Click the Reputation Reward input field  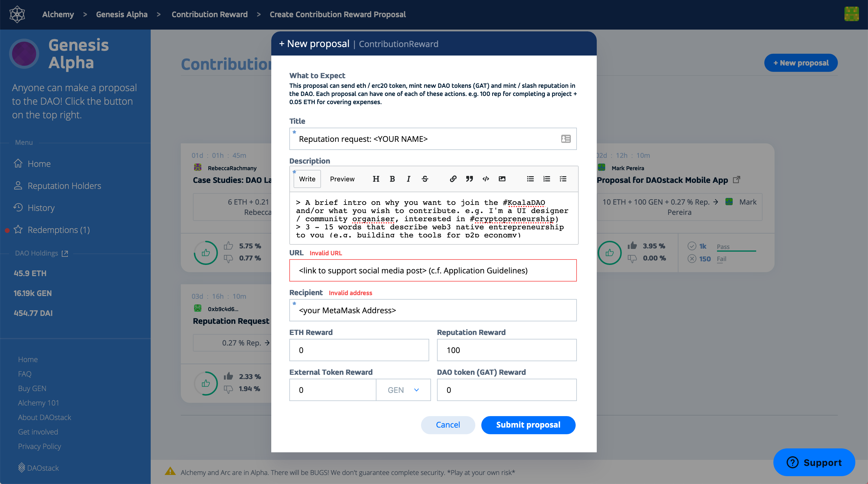(506, 350)
